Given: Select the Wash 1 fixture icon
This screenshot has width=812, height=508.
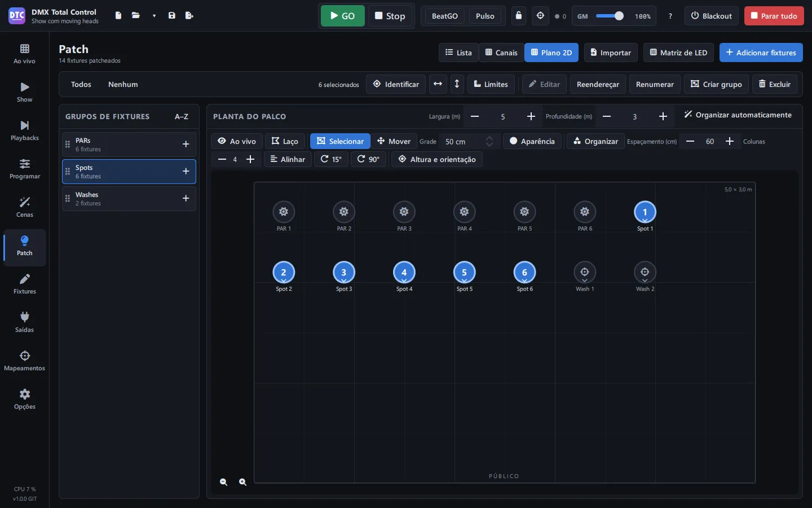Looking at the screenshot, I should click(x=585, y=272).
